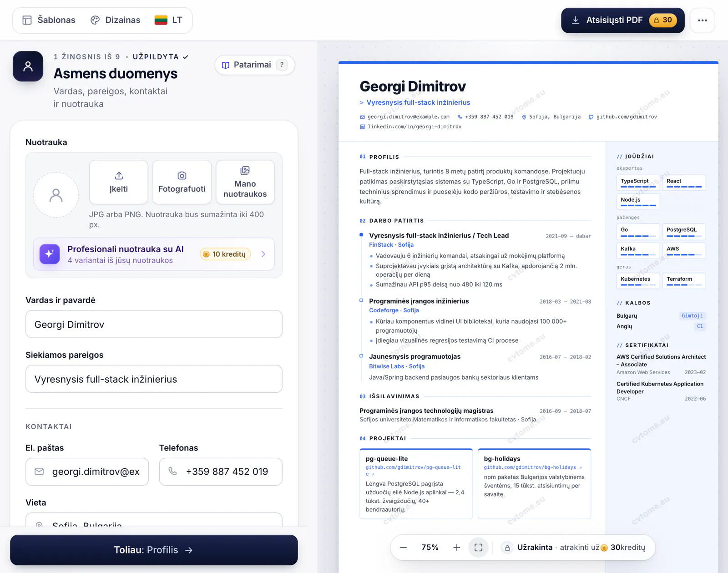Viewport: 728px width, 573px height.
Task: Open the three-dots more options menu
Action: pos(703,20)
